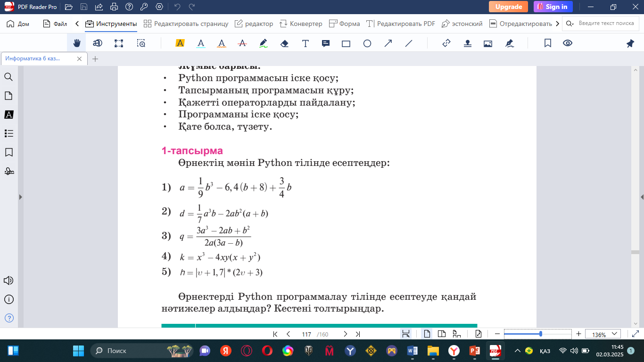This screenshot has width=644, height=362.
Task: Add a bookmark with toolbar bookmark icon
Action: point(548,43)
